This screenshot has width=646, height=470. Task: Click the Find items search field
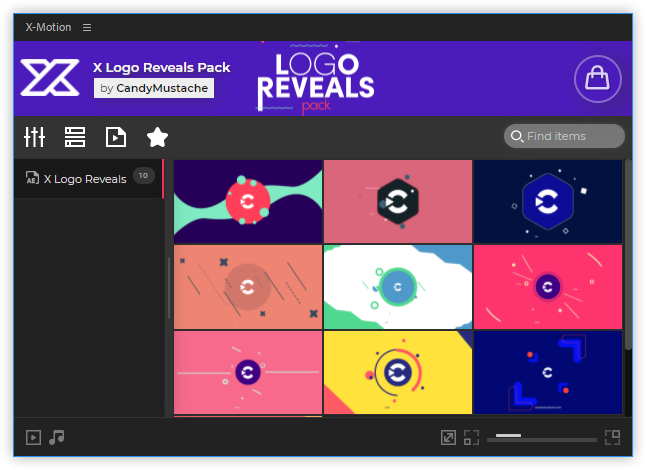click(564, 136)
